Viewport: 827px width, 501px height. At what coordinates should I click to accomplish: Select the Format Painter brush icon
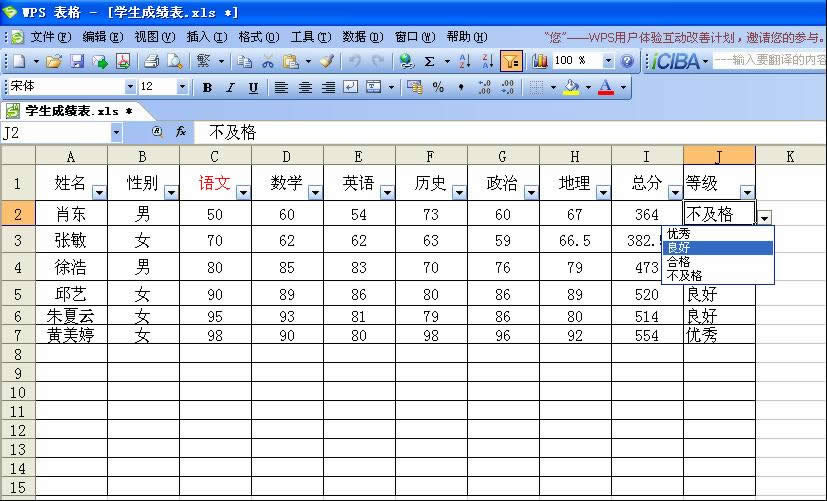(326, 61)
